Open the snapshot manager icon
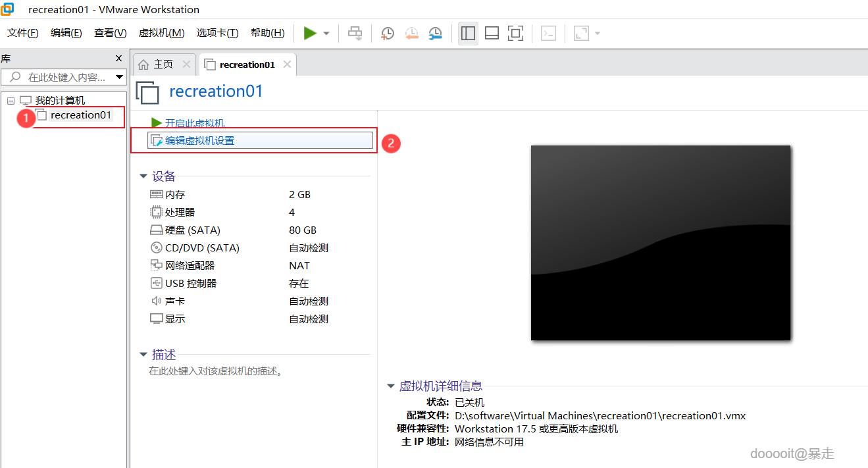868x468 pixels. pos(436,33)
